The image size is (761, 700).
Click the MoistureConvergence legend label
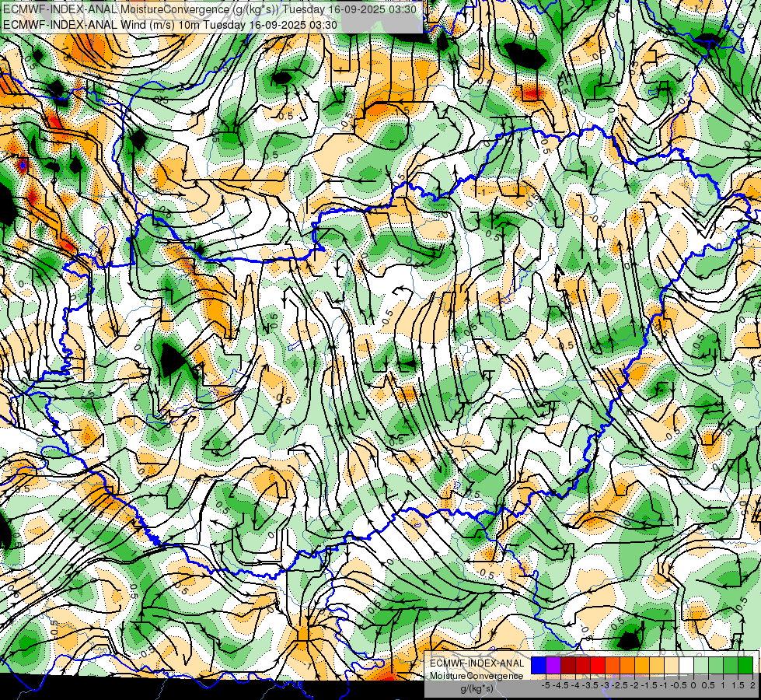click(x=476, y=676)
